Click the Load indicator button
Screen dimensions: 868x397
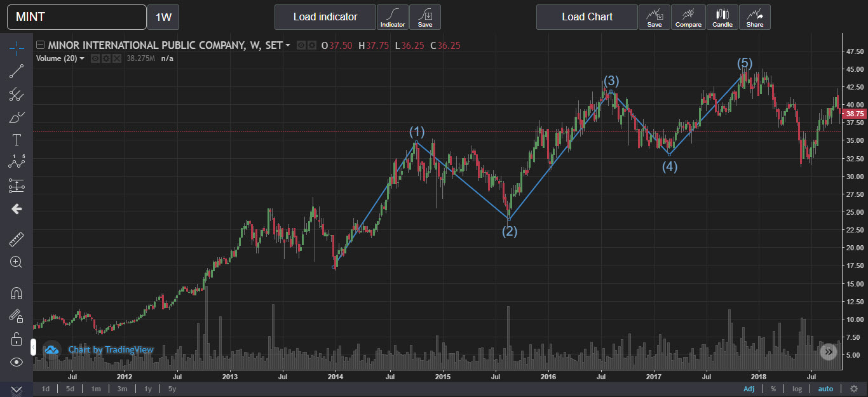coord(325,17)
